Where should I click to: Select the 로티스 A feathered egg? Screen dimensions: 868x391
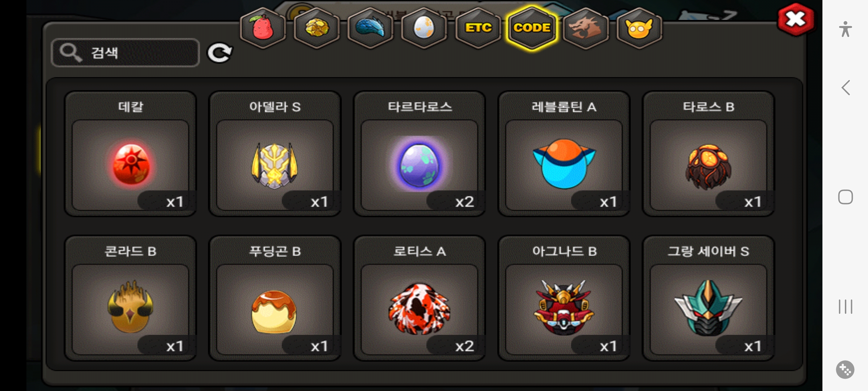420,298
